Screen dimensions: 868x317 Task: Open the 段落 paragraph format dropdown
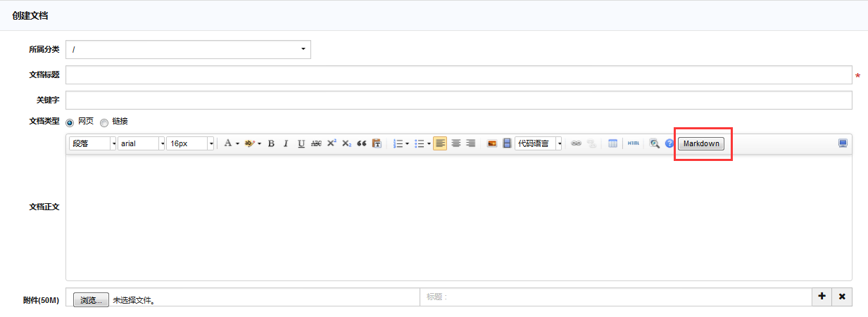[x=92, y=143]
